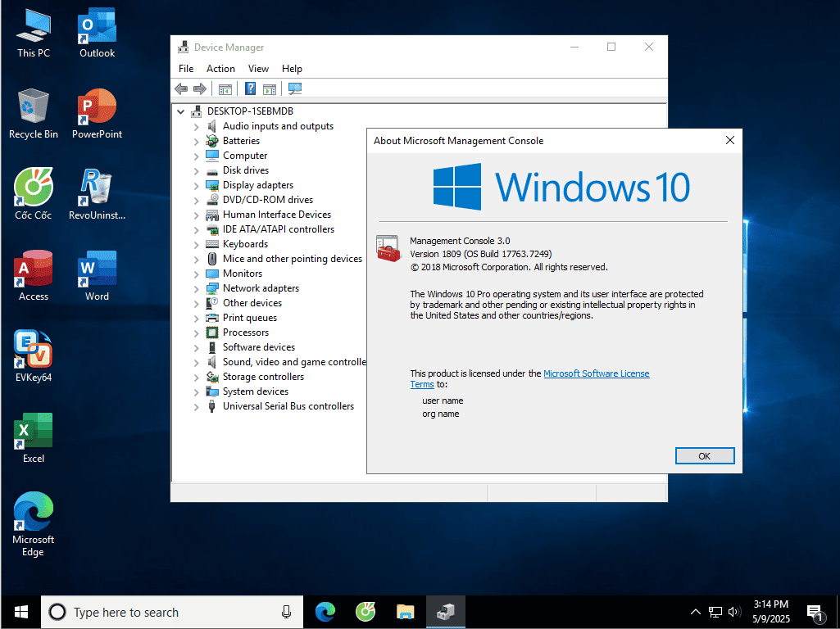Select the Other devices icon
Image resolution: width=840 pixels, height=629 pixels.
[212, 303]
